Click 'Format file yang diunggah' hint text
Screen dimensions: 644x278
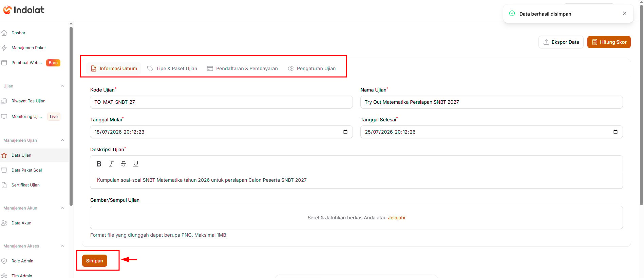pyautogui.click(x=159, y=235)
